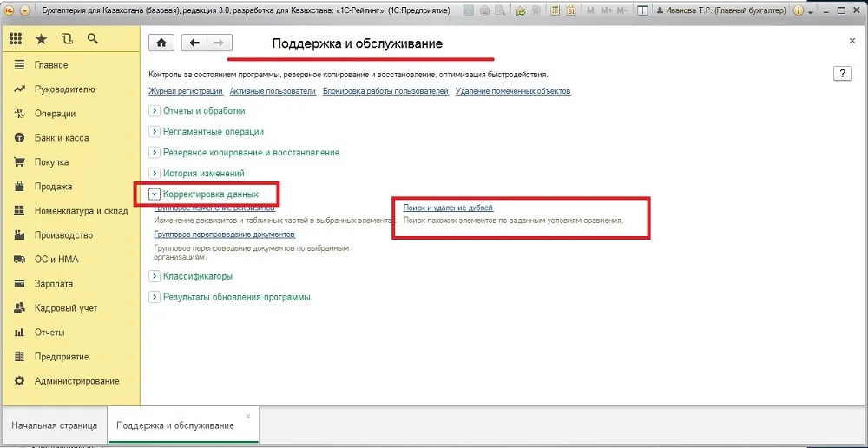Screen dimensions: 868x448
Task: Click the M memory button
Action: pos(590,10)
